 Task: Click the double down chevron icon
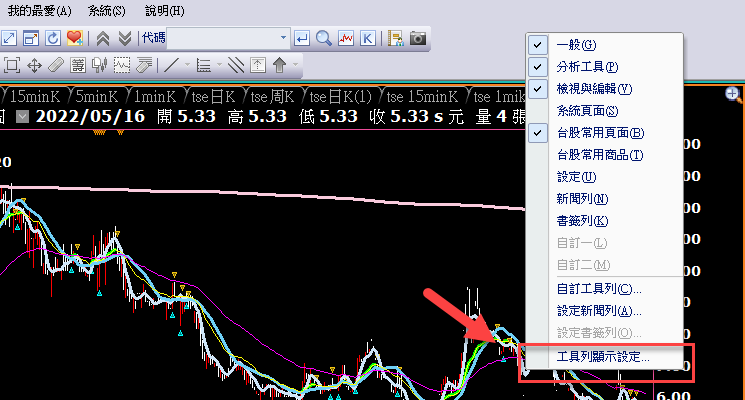click(x=124, y=38)
